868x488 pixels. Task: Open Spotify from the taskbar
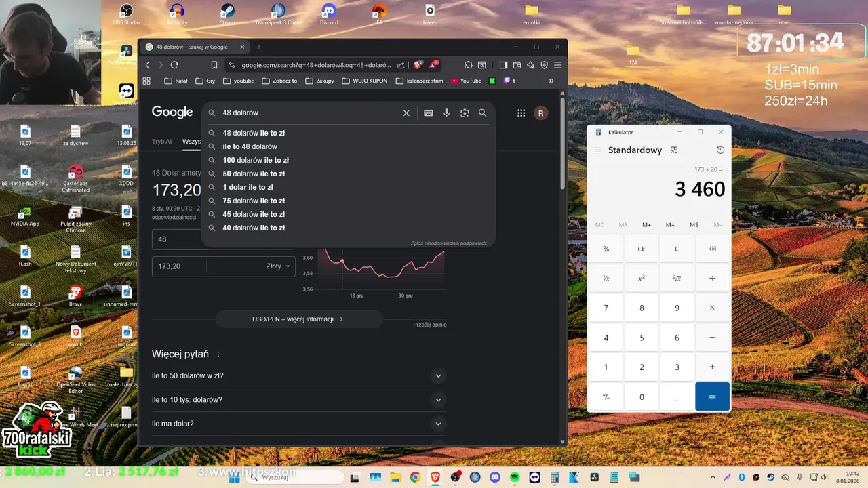[514, 477]
